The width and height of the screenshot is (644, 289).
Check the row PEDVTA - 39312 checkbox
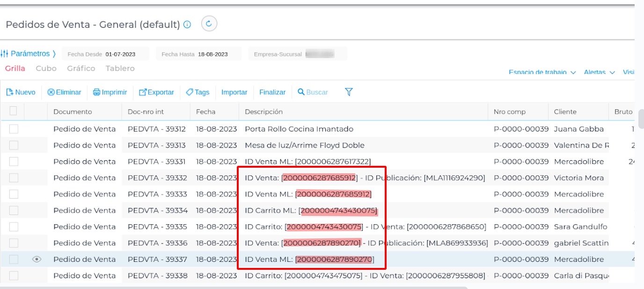(14, 129)
